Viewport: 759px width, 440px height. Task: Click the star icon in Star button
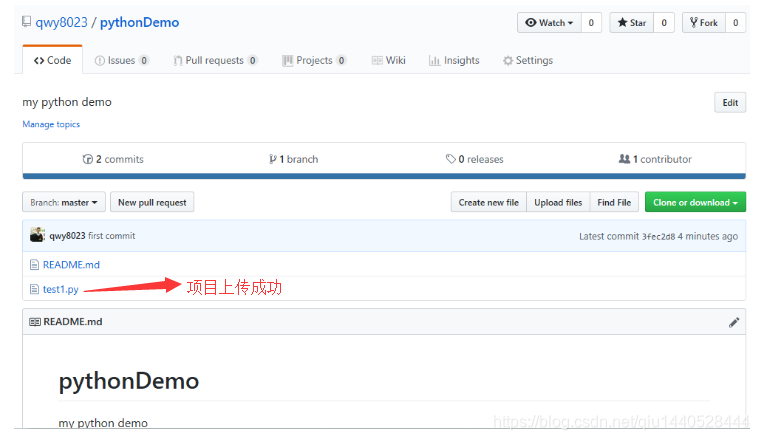tap(622, 22)
